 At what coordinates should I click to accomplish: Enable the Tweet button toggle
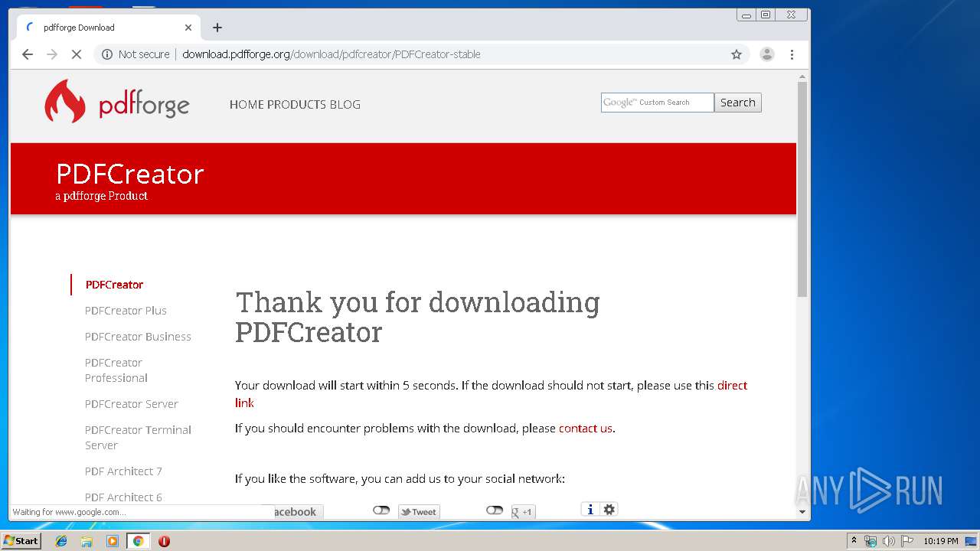[x=381, y=510]
